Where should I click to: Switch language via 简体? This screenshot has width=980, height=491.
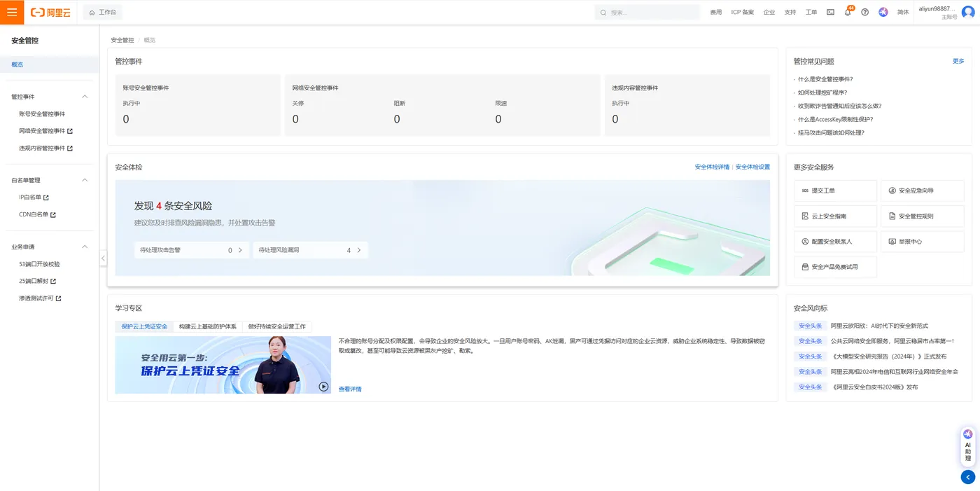click(x=903, y=13)
